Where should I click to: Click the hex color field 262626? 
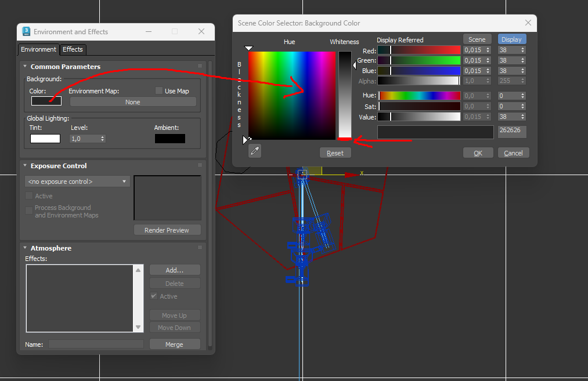click(512, 132)
